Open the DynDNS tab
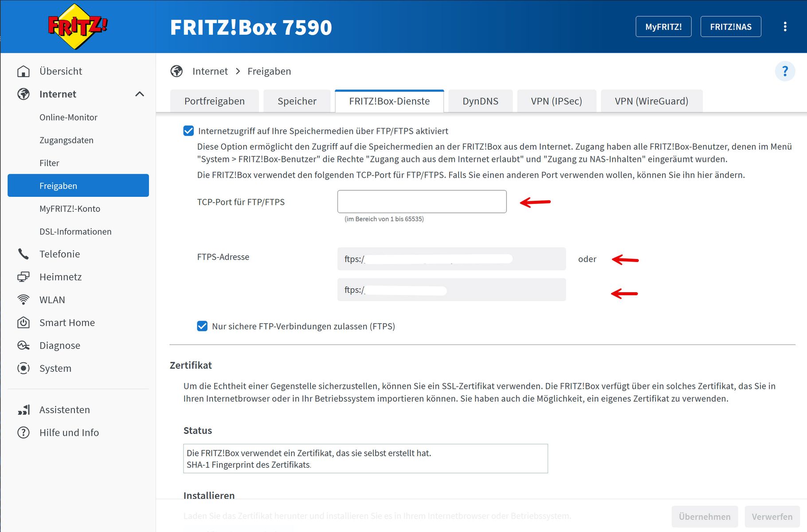This screenshot has height=532, width=807. (481, 101)
